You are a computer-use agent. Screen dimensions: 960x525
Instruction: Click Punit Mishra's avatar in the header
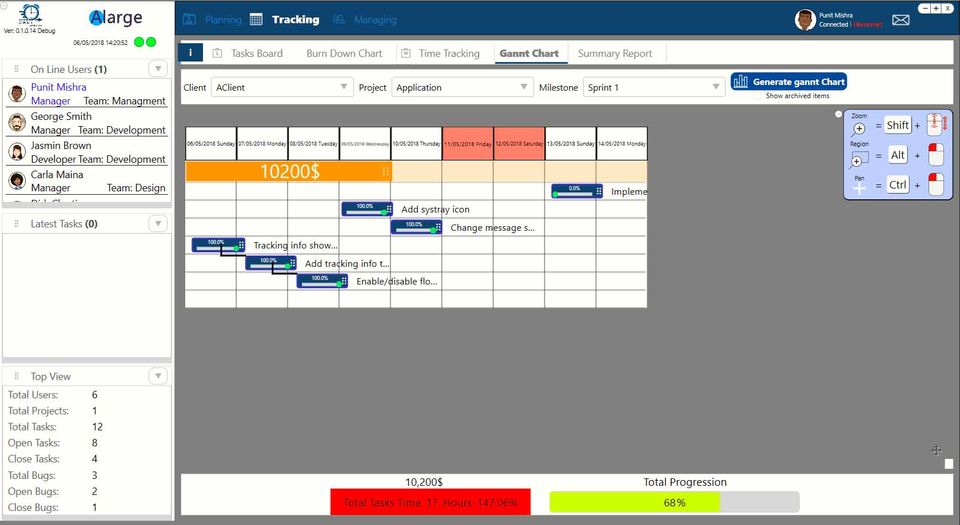click(x=805, y=20)
